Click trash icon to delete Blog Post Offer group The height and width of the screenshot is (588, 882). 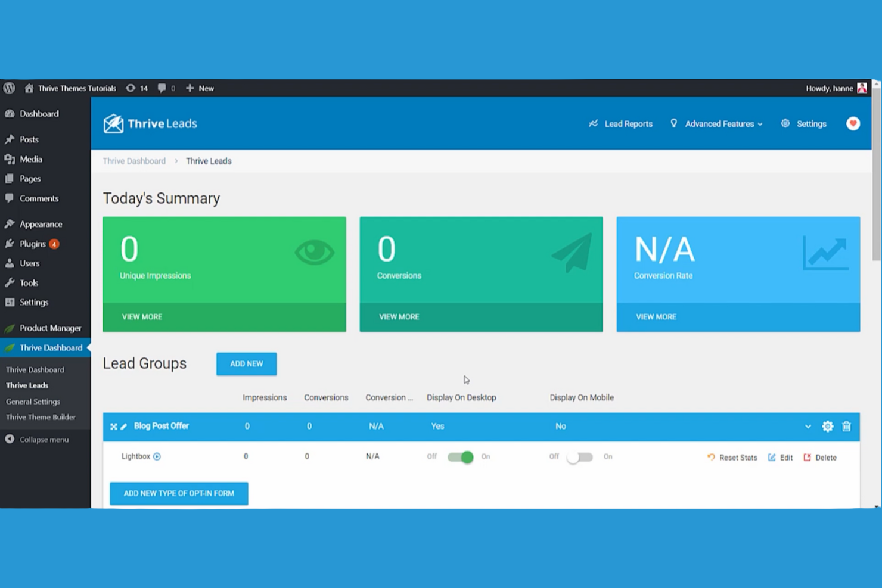coord(846,426)
